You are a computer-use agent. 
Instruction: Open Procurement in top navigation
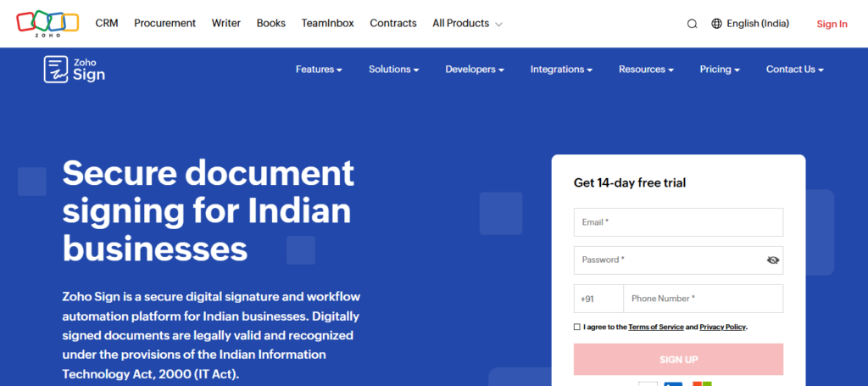165,23
